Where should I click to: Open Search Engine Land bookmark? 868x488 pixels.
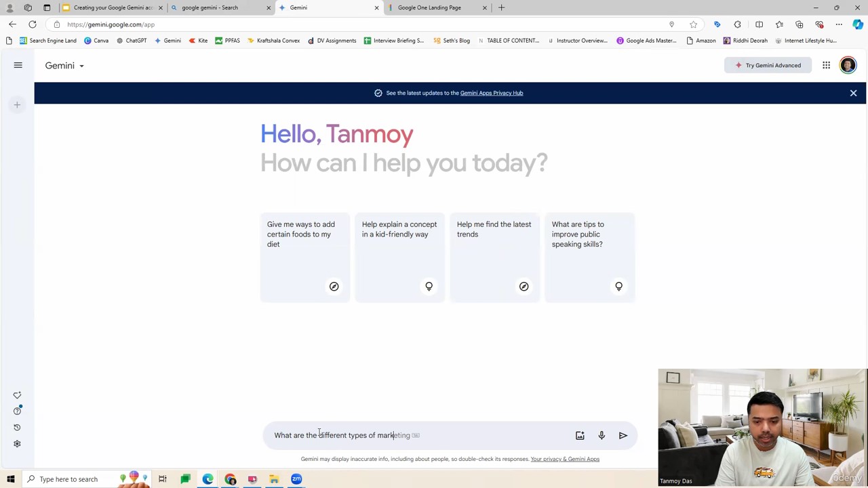tap(48, 41)
